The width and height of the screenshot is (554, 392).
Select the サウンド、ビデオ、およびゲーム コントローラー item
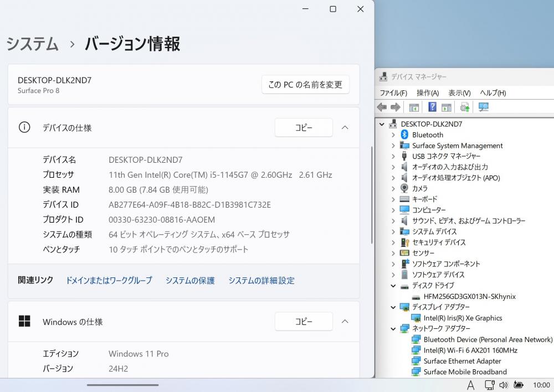coord(469,221)
